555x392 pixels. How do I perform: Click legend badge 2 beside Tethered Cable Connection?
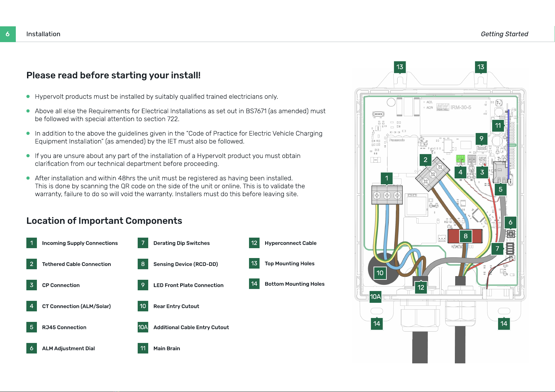pyautogui.click(x=32, y=264)
